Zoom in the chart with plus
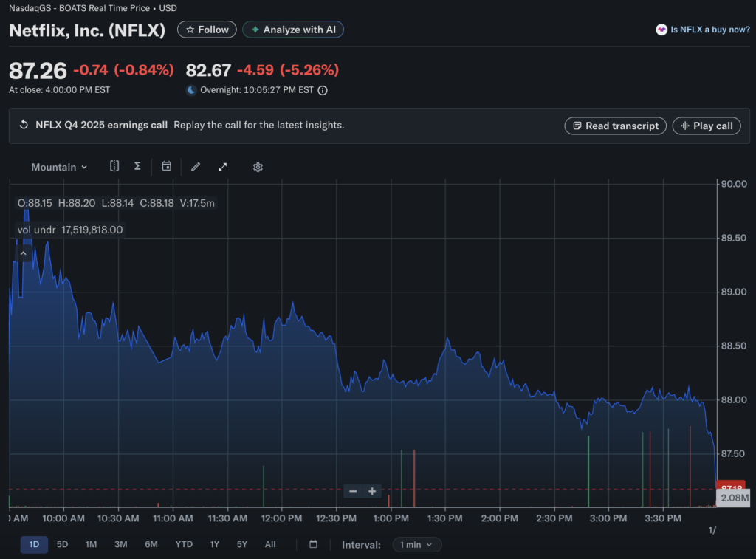756x559 pixels. [372, 492]
